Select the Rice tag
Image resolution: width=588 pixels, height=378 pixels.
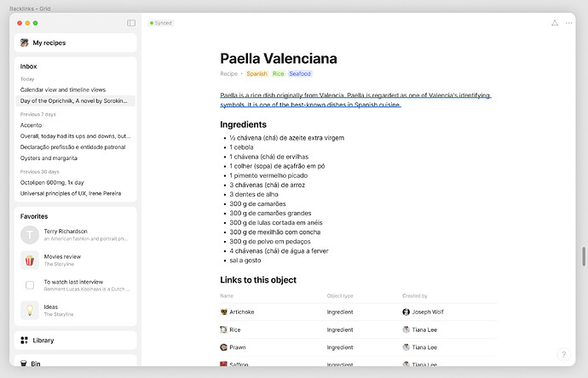[279, 74]
